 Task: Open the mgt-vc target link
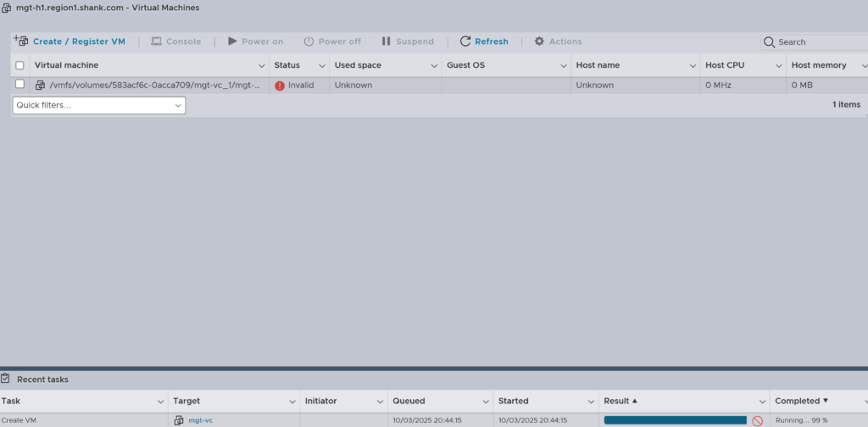pos(200,420)
